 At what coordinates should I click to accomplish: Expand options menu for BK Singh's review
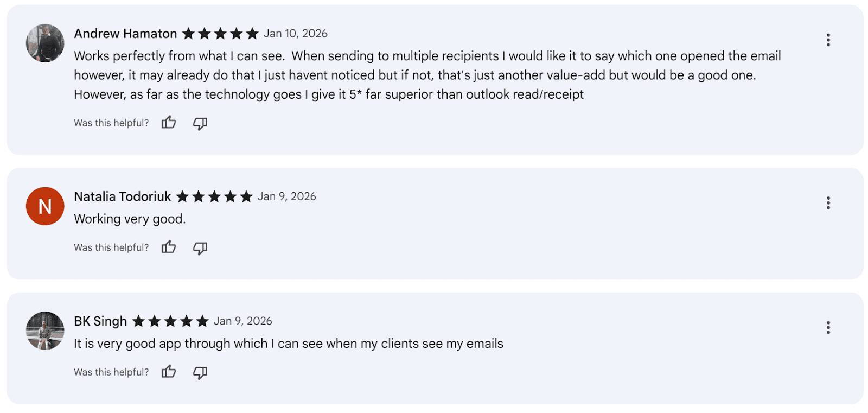[x=828, y=328]
